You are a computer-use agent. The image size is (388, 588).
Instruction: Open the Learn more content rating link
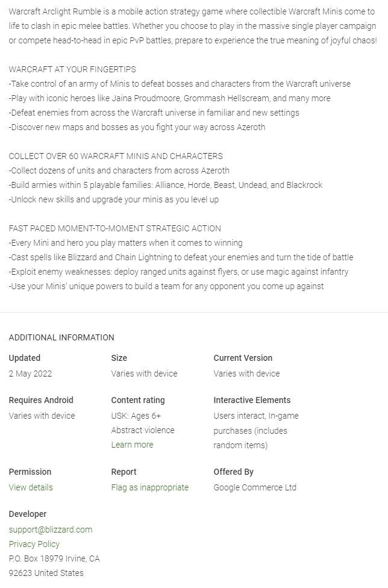point(132,445)
